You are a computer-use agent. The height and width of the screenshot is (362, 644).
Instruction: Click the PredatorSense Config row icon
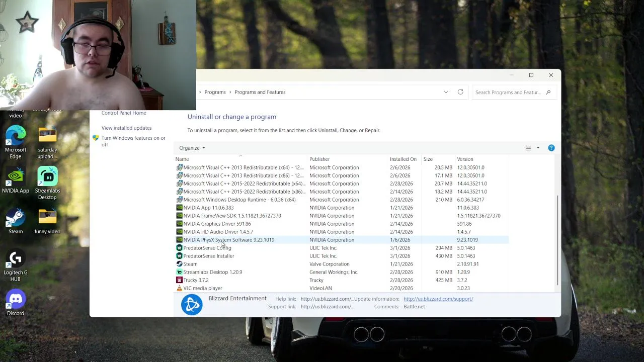[x=179, y=248]
